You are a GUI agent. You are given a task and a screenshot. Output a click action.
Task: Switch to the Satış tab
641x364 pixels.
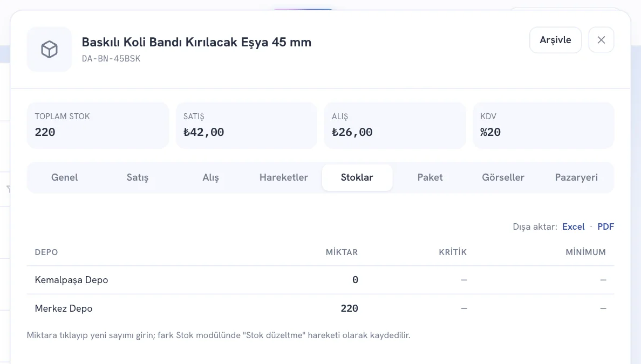(138, 177)
